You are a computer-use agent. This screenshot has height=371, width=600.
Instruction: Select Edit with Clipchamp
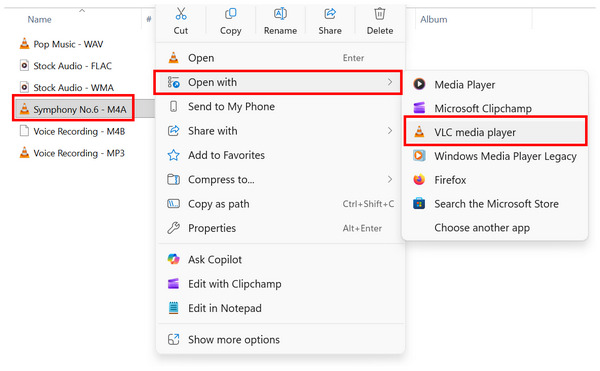(x=280, y=284)
